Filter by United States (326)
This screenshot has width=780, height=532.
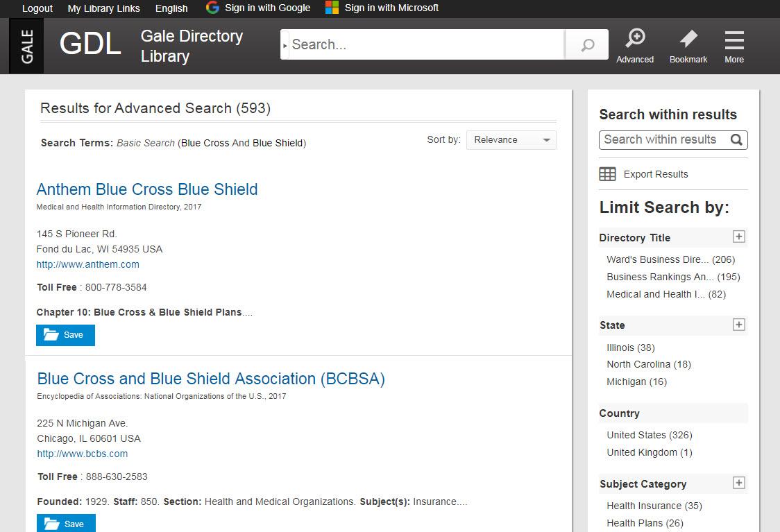650,435
